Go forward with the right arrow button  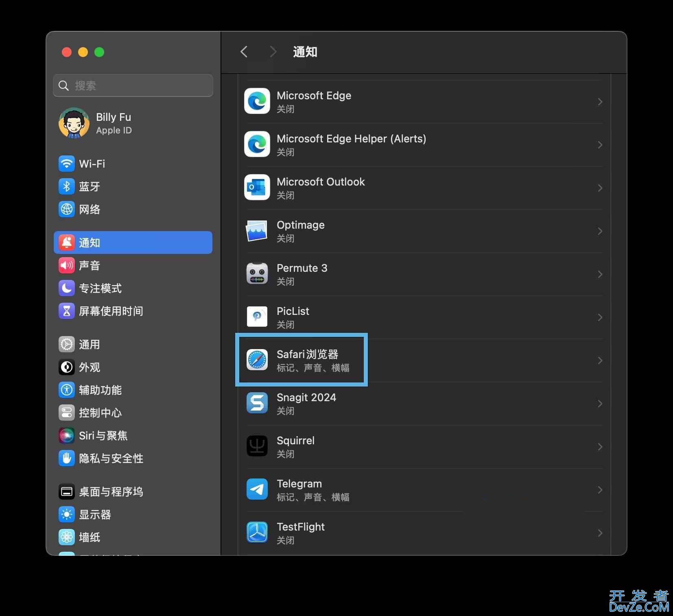pos(273,52)
